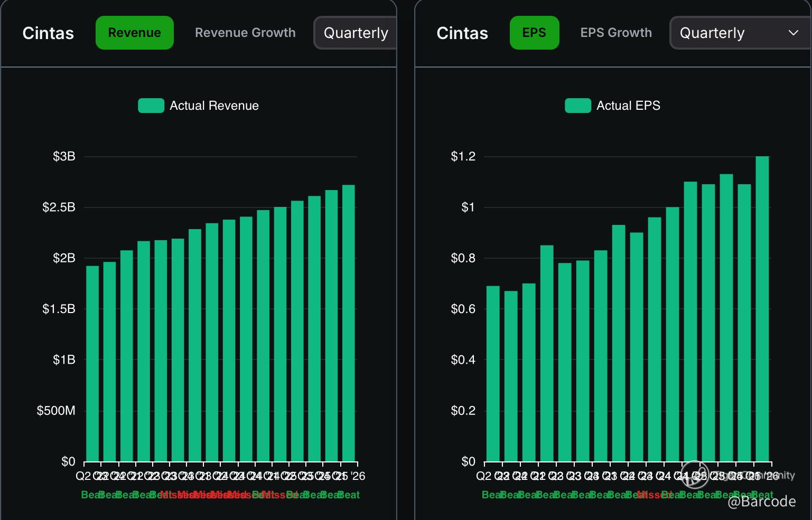Switch to the Revenue Growth tab
Screen dimensions: 812x520
coord(245,33)
